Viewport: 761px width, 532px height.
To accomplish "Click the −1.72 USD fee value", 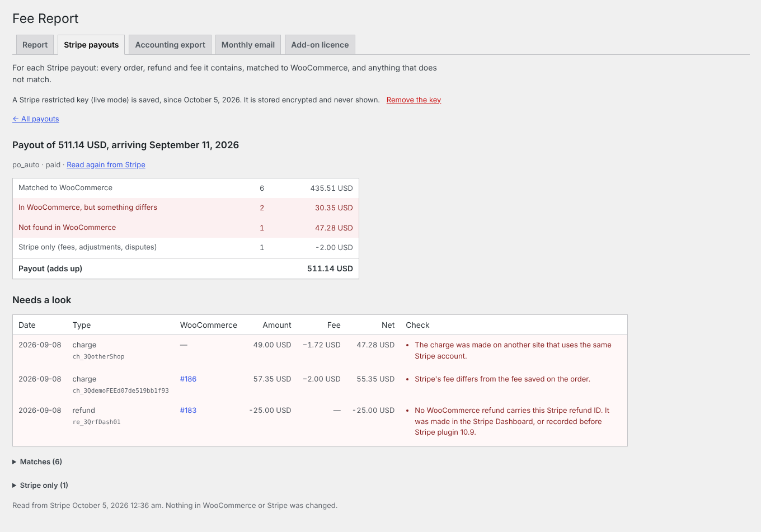I will [322, 345].
